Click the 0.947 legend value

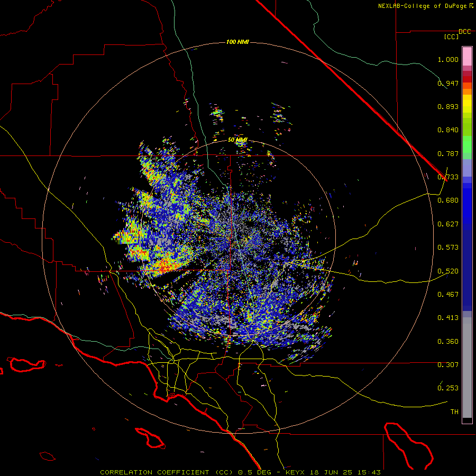tap(448, 83)
